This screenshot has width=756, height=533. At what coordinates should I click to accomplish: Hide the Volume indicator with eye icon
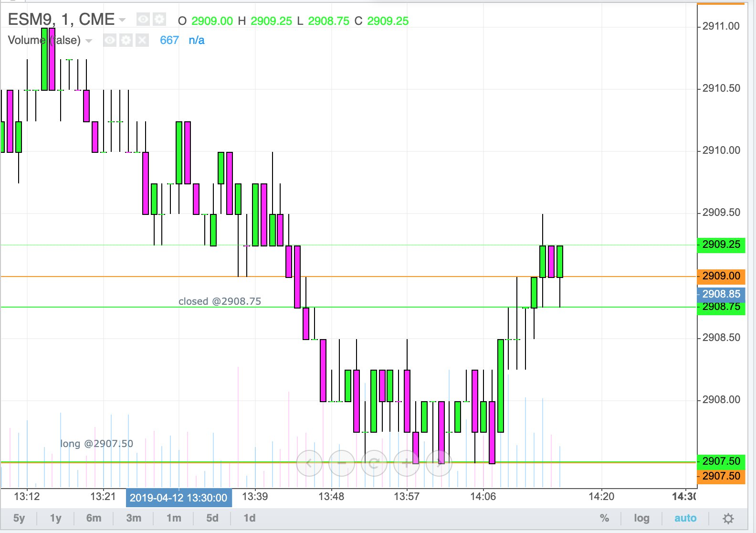click(110, 40)
